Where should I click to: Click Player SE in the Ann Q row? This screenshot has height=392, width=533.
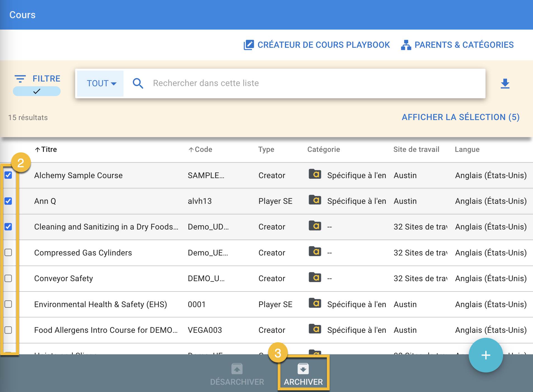pos(275,201)
